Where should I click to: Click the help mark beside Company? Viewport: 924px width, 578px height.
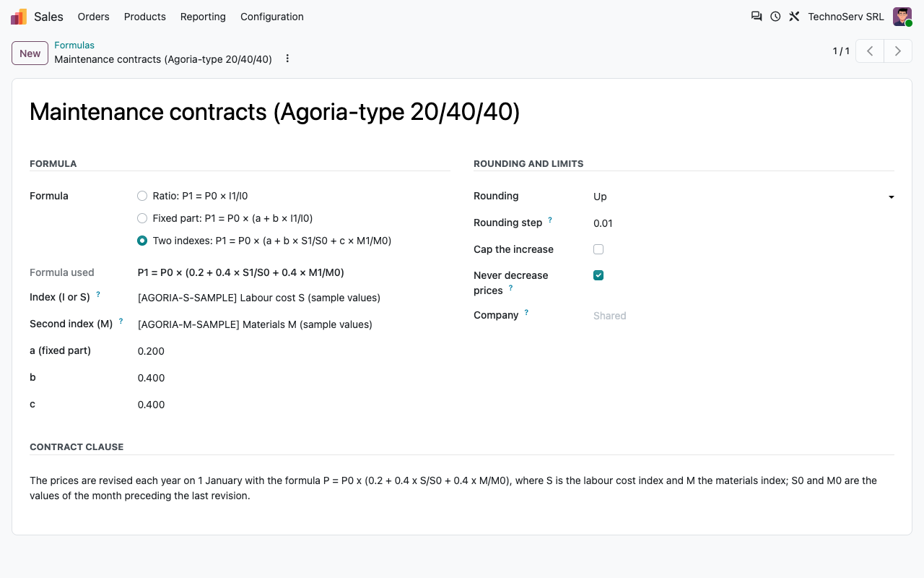pos(526,312)
